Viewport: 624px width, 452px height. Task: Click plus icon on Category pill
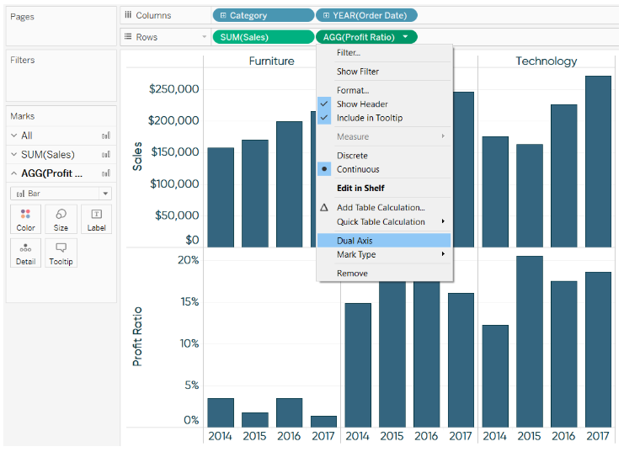pos(223,15)
